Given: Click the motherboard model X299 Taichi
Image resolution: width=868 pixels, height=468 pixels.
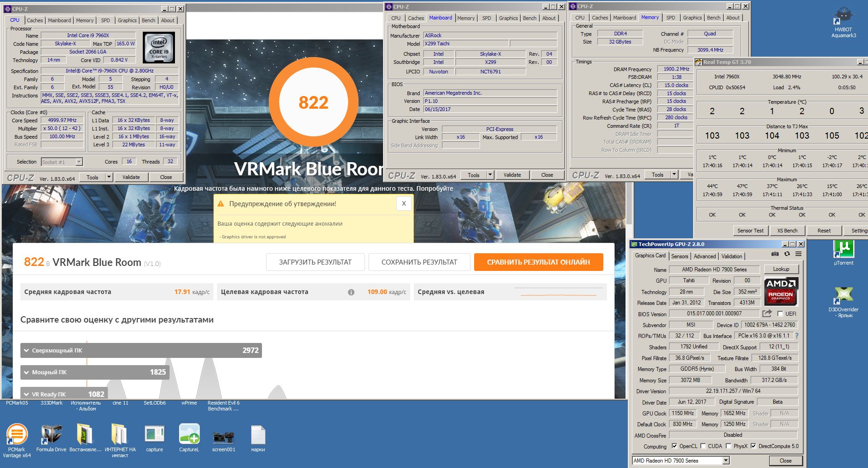Looking at the screenshot, I should tap(466, 44).
